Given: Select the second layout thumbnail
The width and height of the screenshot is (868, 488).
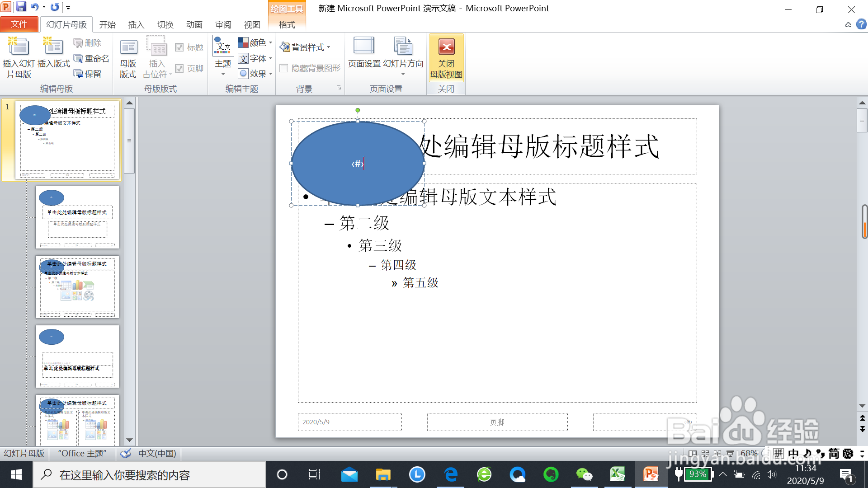Looking at the screenshot, I should [x=77, y=287].
